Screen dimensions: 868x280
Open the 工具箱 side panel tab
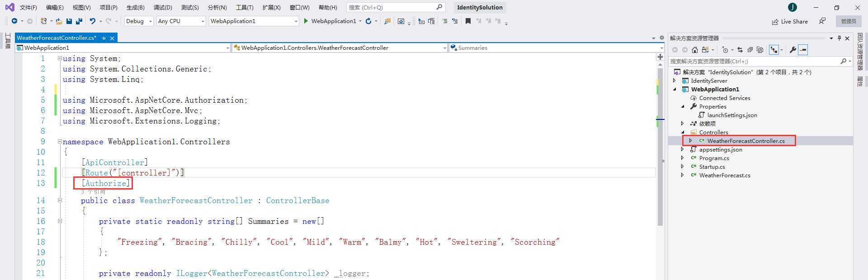pos(7,41)
